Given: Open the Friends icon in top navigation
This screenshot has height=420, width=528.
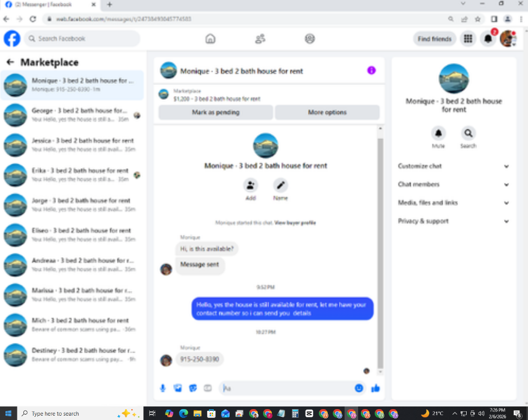Looking at the screenshot, I should tap(260, 39).
